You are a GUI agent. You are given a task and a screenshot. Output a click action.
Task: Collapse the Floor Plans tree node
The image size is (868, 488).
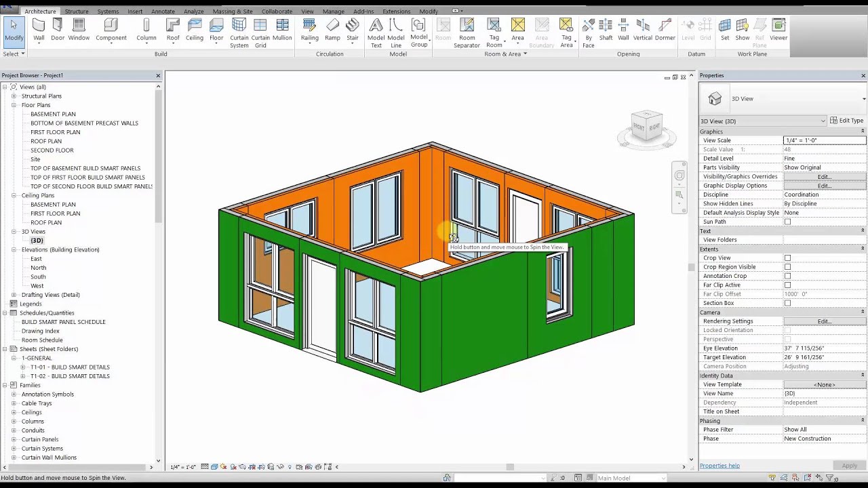[x=14, y=105]
